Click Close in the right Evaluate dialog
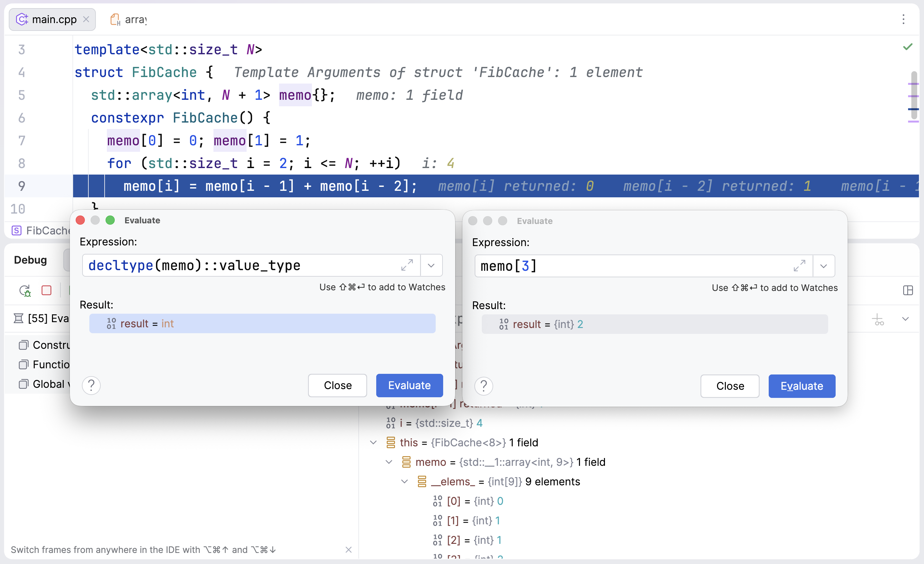The width and height of the screenshot is (924, 564). click(x=729, y=386)
